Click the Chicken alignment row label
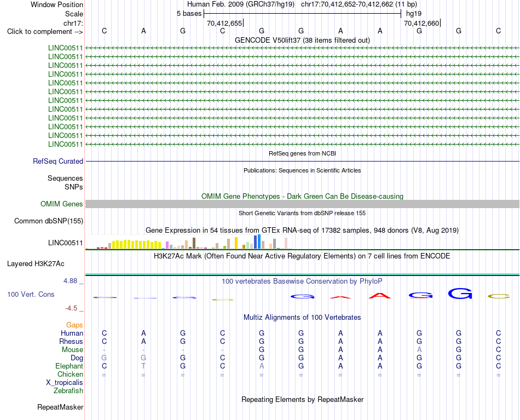Image resolution: width=520 pixels, height=420 pixels. (70, 374)
